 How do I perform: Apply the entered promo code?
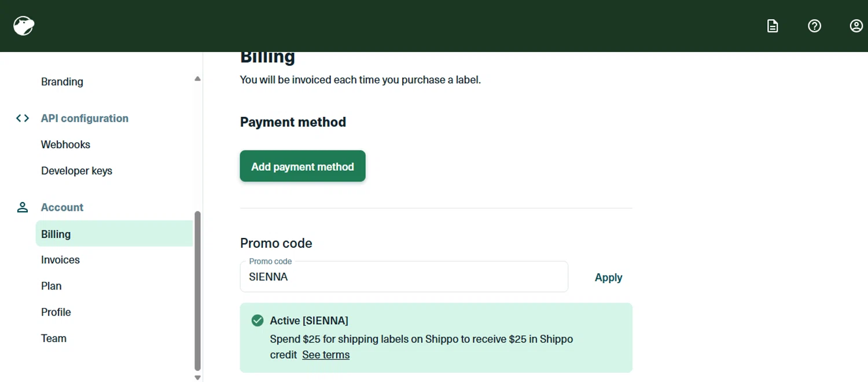click(x=608, y=277)
